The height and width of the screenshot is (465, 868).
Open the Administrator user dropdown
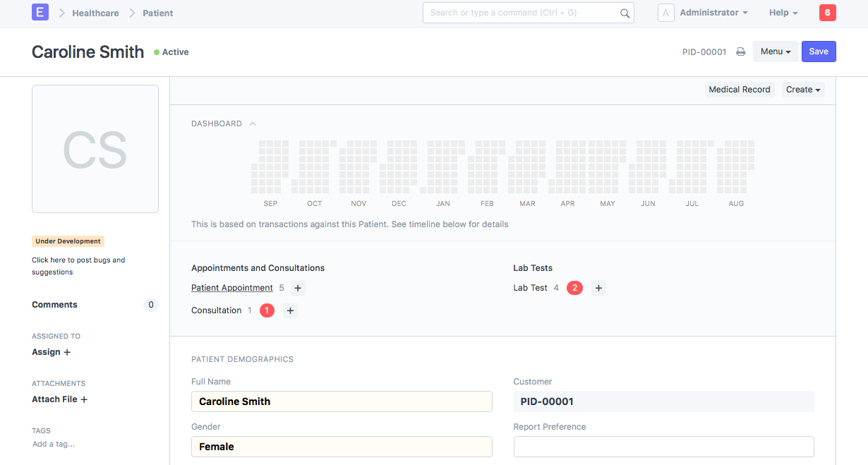point(713,13)
